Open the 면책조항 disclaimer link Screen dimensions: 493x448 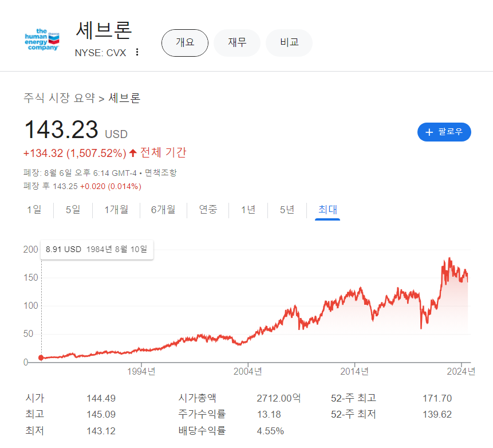point(161,172)
